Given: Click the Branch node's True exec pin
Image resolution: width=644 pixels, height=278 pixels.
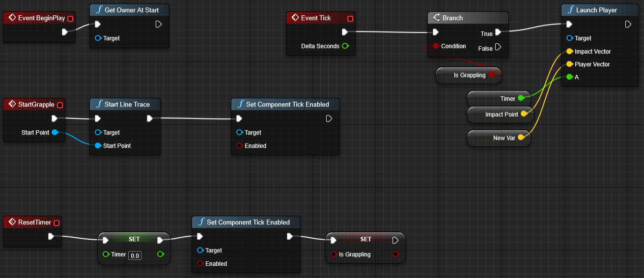Looking at the screenshot, I should 498,32.
